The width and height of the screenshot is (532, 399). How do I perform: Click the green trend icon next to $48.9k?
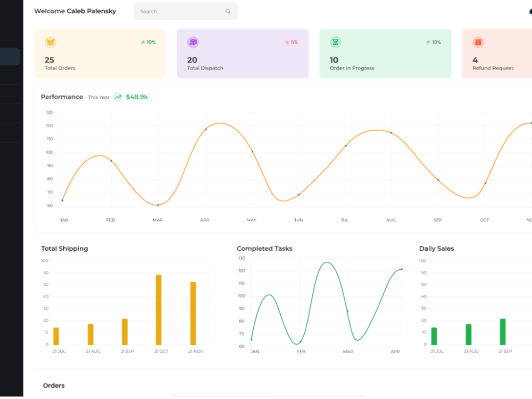[118, 97]
